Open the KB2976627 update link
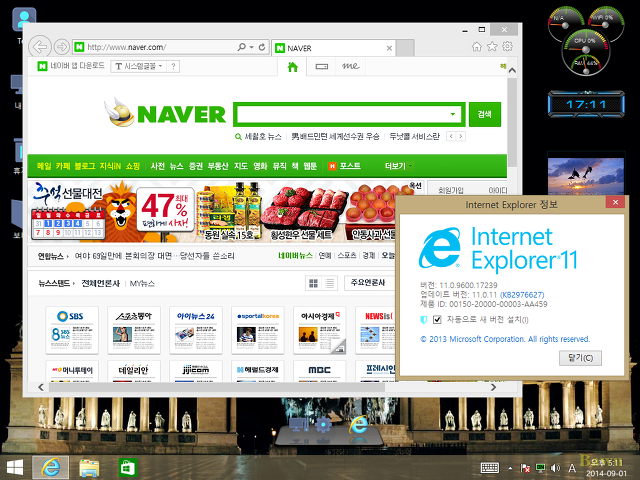 click(522, 295)
